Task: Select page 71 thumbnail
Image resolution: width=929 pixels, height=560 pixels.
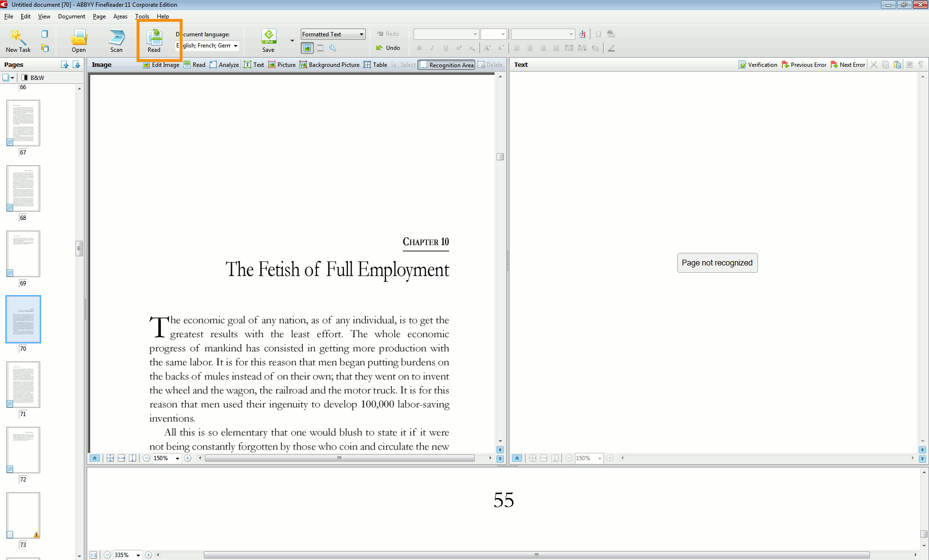Action: point(23,385)
